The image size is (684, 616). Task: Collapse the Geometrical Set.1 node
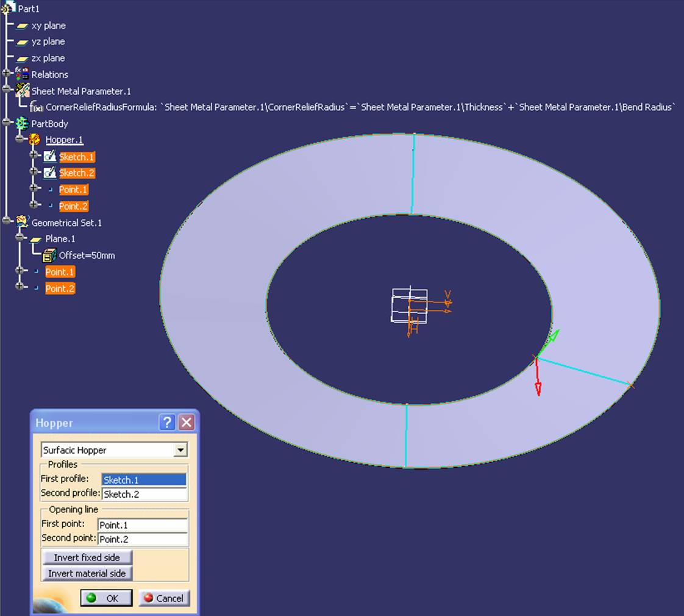6,221
